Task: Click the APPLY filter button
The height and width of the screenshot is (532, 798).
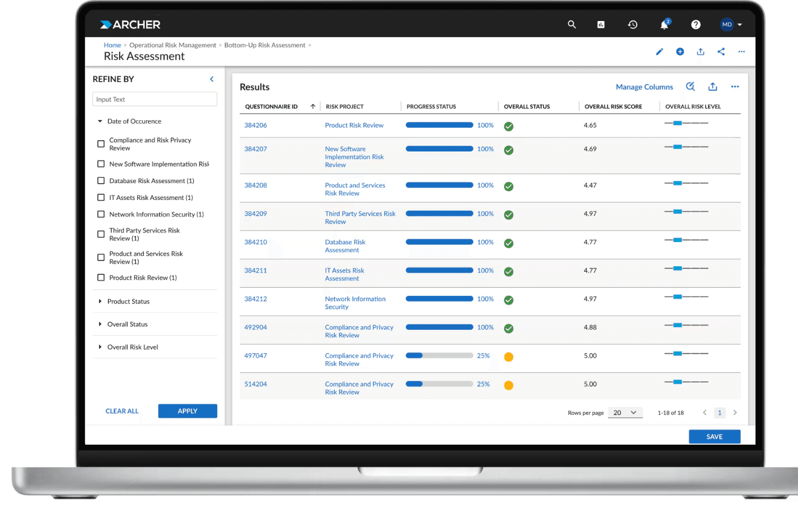Action: [188, 411]
